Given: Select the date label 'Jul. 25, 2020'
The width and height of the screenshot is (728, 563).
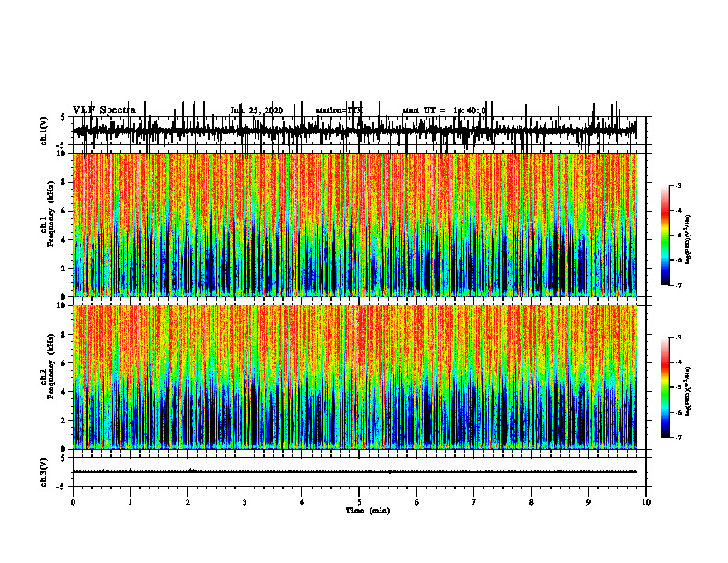Looking at the screenshot, I should [x=256, y=110].
